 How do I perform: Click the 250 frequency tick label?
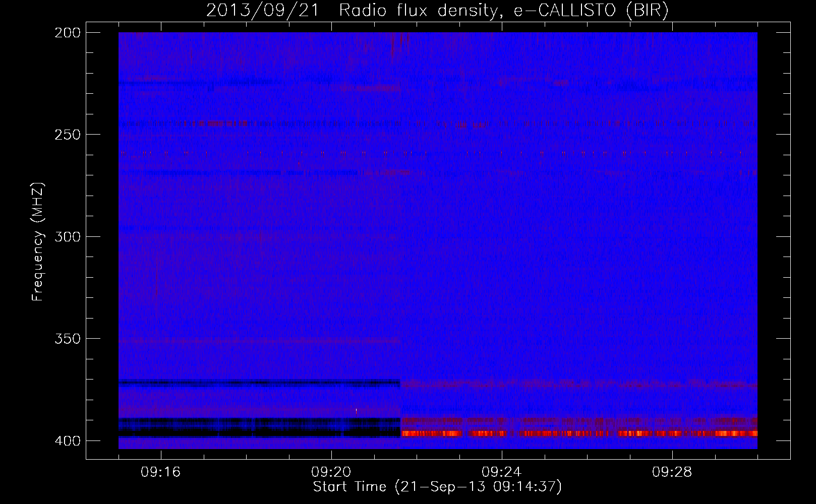tap(68, 135)
